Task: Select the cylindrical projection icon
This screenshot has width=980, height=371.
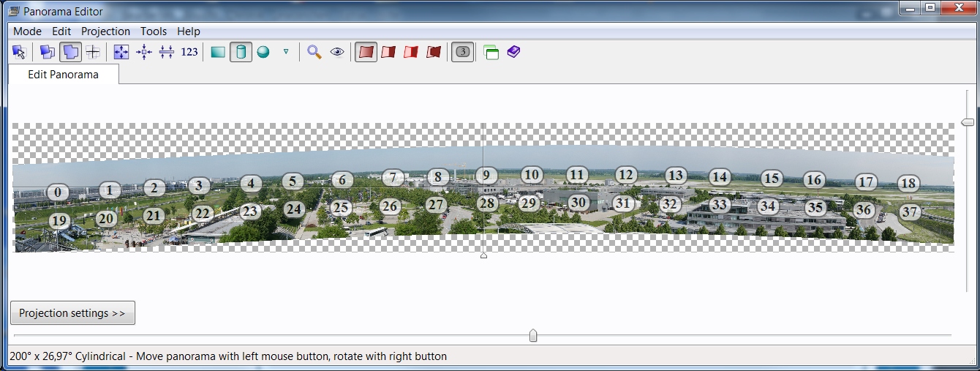Action: (x=241, y=52)
